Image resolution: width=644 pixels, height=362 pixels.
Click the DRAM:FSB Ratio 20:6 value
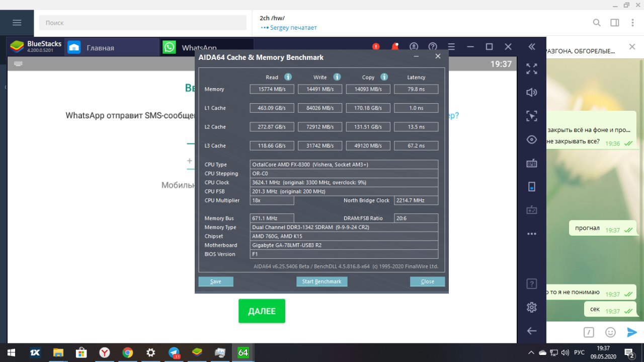416,218
